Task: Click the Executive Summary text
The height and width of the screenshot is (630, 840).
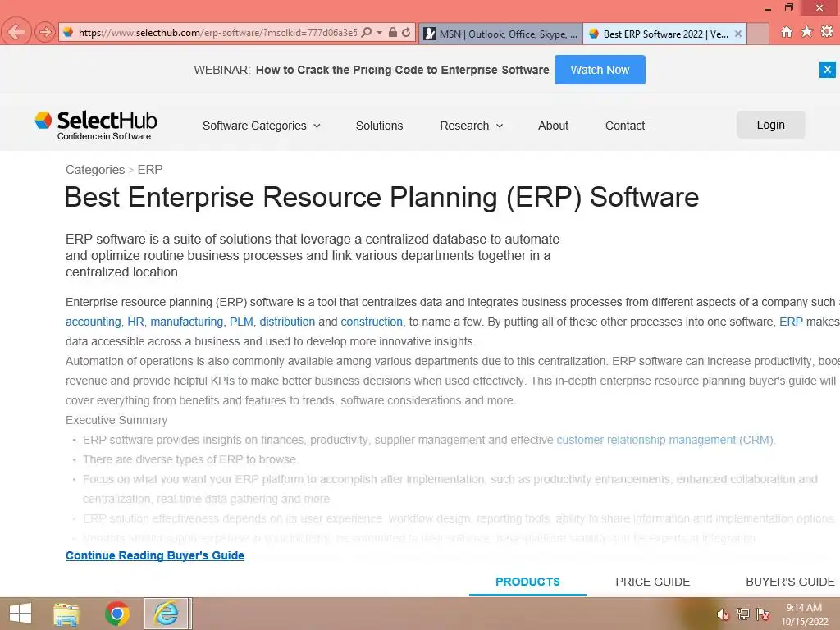Action: (116, 420)
